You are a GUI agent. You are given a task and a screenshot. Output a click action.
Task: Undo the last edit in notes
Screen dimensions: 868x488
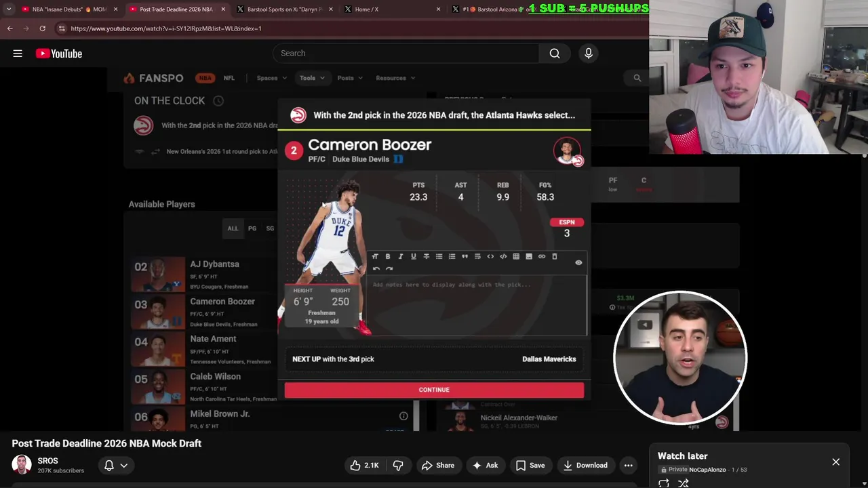(376, 269)
